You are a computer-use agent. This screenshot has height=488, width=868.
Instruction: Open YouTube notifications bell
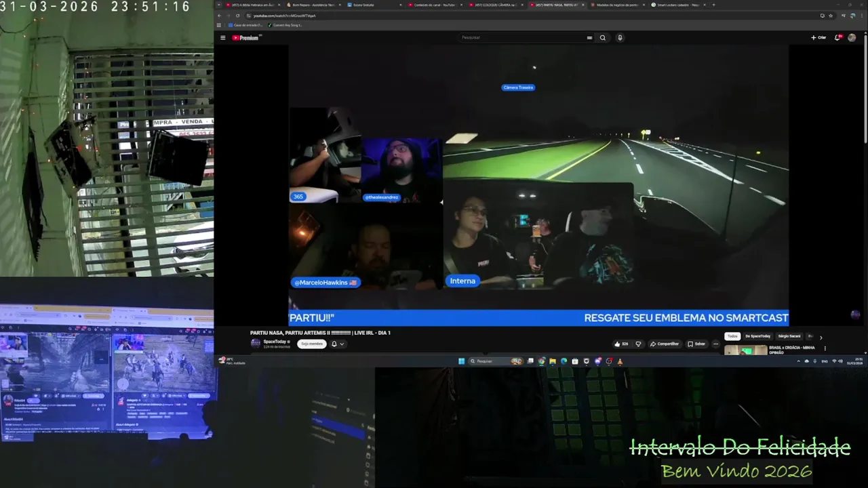pyautogui.click(x=837, y=38)
